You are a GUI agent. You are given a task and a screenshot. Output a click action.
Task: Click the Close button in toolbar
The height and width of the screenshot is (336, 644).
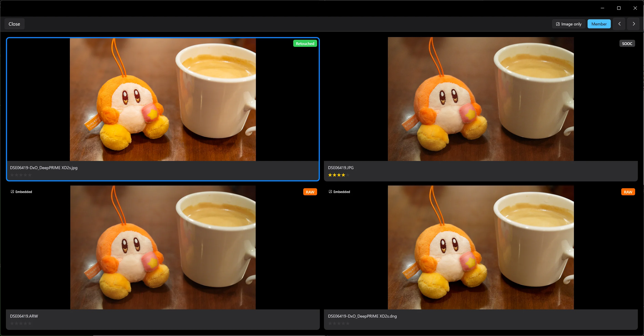[14, 24]
